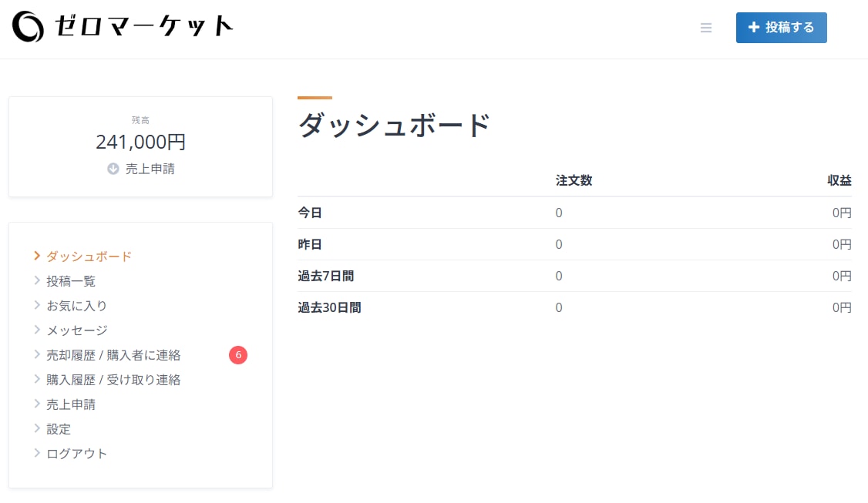The height and width of the screenshot is (503, 868).
Task: Click the chevron before ログアウト
Action: pos(37,453)
